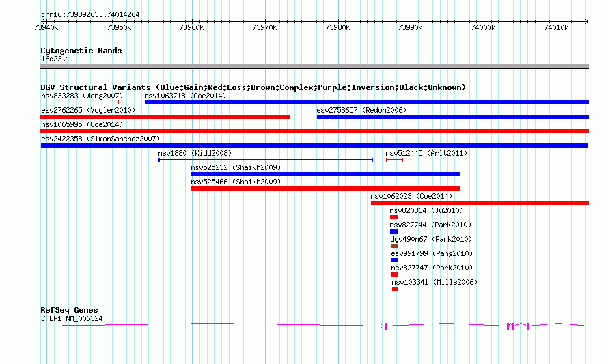The width and height of the screenshot is (608, 364).
Task: Open variant label dgv490n67 (Park2010)
Action: click(x=431, y=239)
